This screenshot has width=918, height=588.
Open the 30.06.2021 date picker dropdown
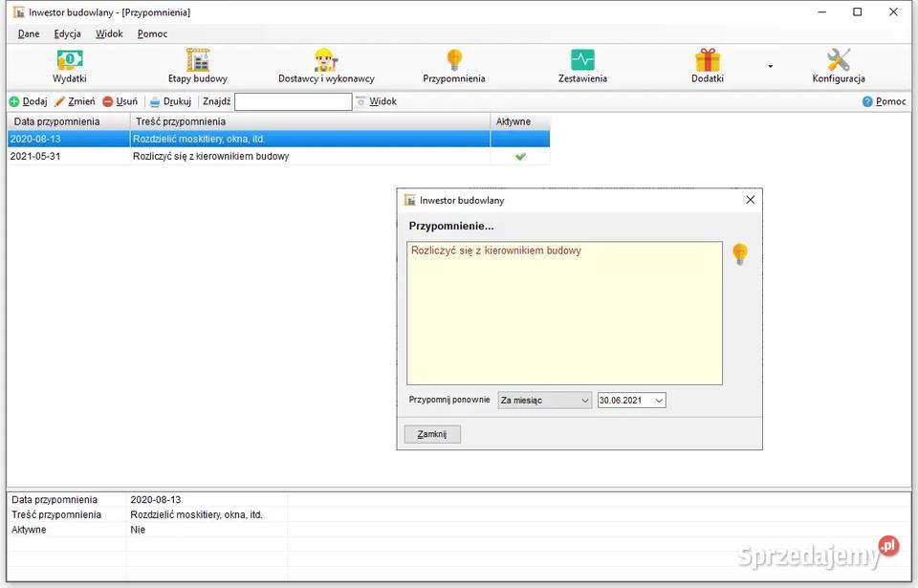[x=659, y=401]
